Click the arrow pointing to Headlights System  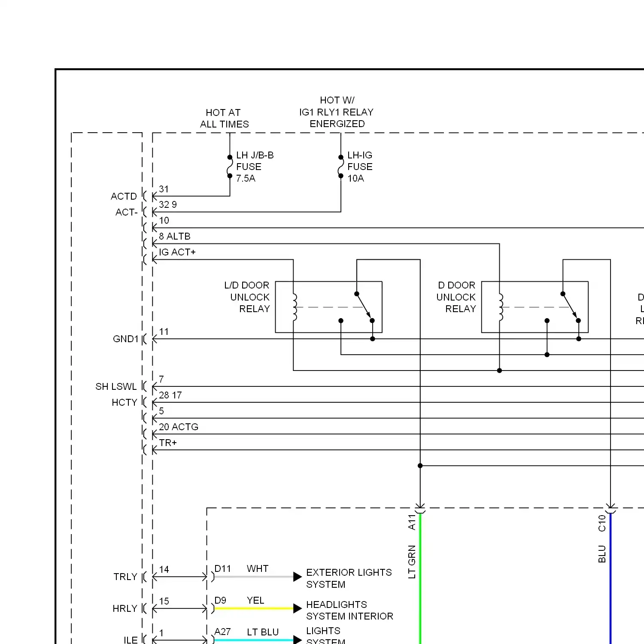point(298,608)
